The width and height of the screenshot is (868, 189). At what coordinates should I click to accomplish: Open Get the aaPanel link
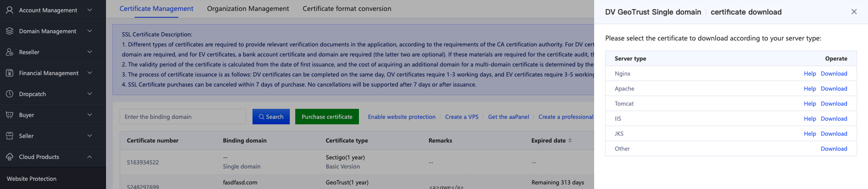[x=509, y=117]
